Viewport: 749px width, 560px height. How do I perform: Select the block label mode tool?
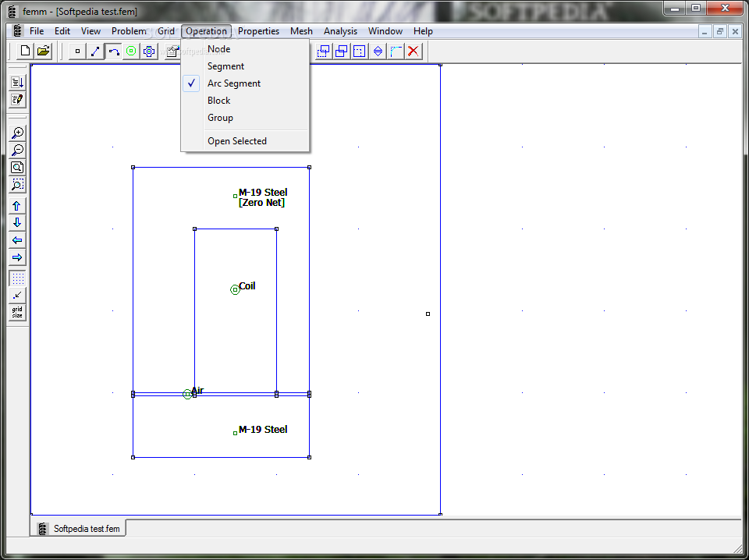click(131, 51)
